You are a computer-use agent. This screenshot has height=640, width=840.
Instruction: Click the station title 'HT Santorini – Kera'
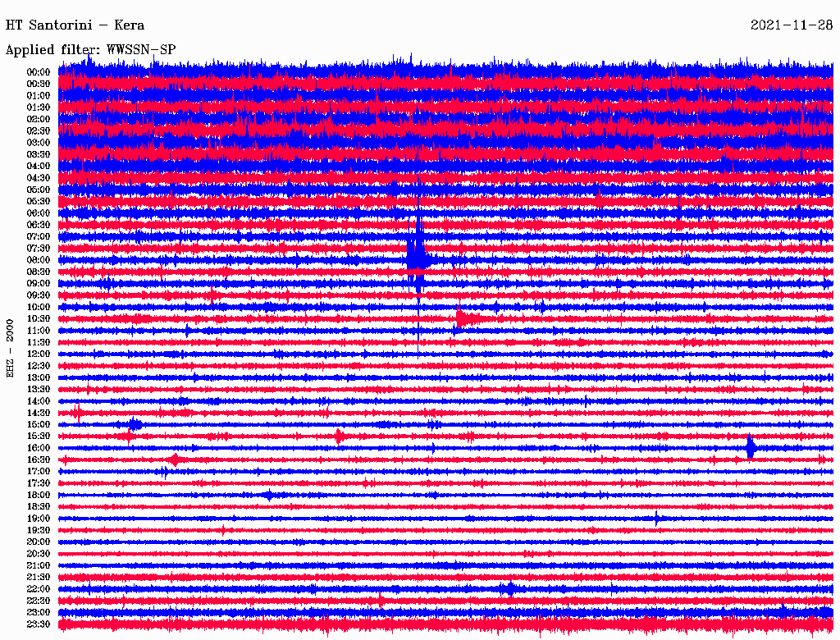coord(75,25)
